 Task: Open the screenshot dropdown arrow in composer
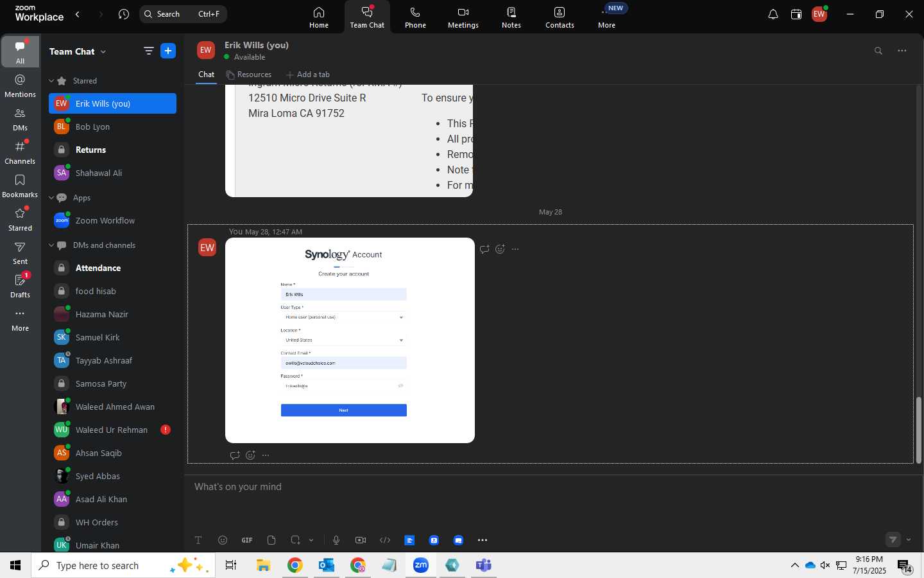pyautogui.click(x=311, y=540)
